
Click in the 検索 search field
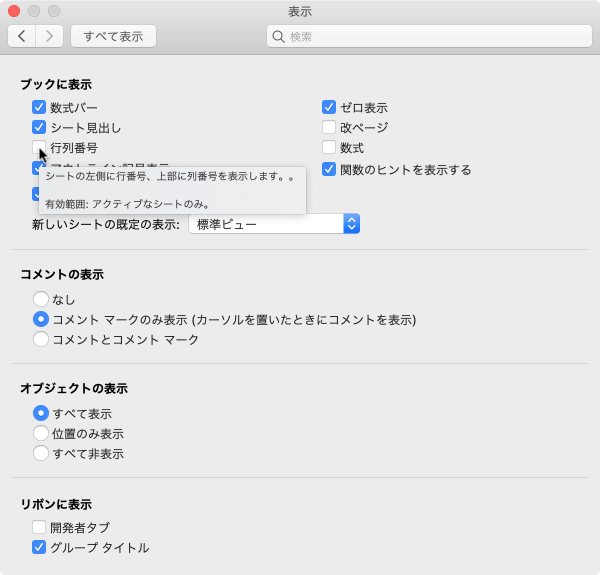pos(430,36)
